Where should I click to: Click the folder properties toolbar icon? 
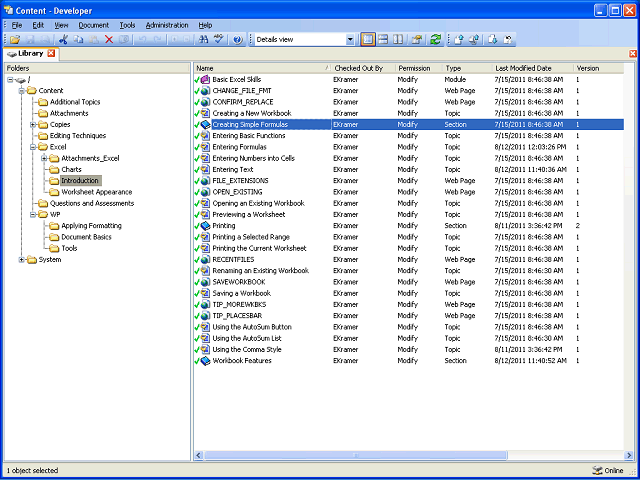point(416,40)
